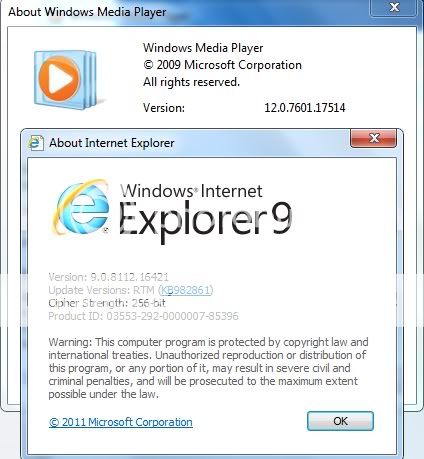
Task: Close the About Internet Explorer dialog
Action: pyautogui.click(x=373, y=138)
